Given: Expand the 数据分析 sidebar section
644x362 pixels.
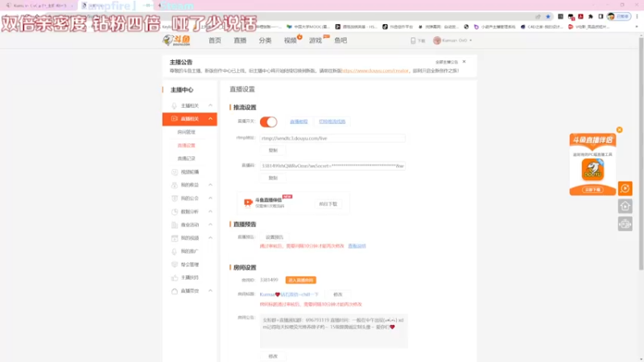Looking at the screenshot, I should [210, 212].
